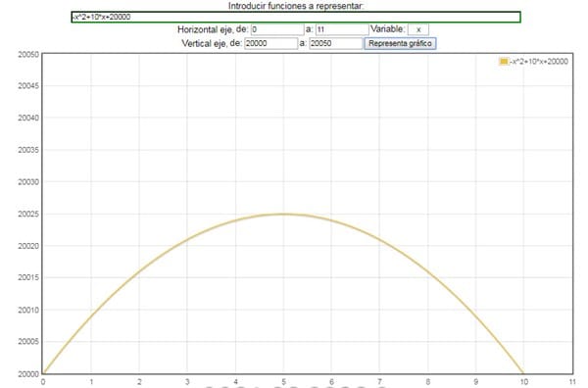This screenshot has width=588, height=388.
Task: Click the 'Introducir funciones a representar' heading
Action: pos(296,6)
